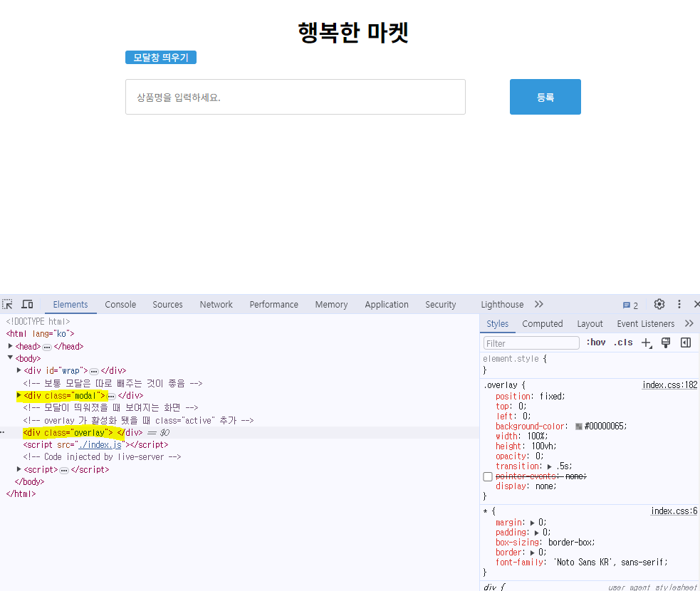Click the 'display: none' declaration

pos(526,486)
